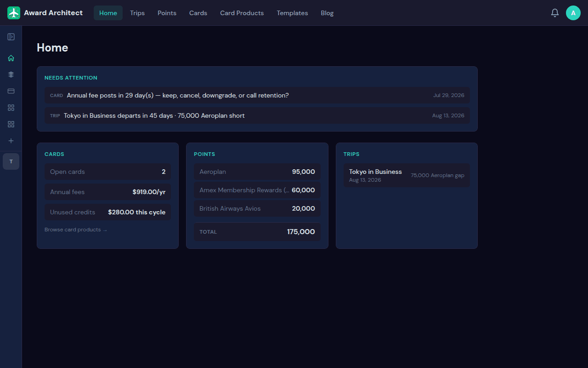Open Tokyo in Business trip card
Viewport: 588px width, 368px height.
coord(407,175)
